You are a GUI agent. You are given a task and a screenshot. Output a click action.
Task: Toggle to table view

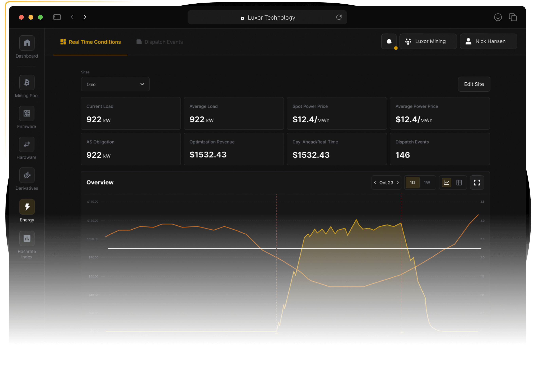(x=459, y=183)
